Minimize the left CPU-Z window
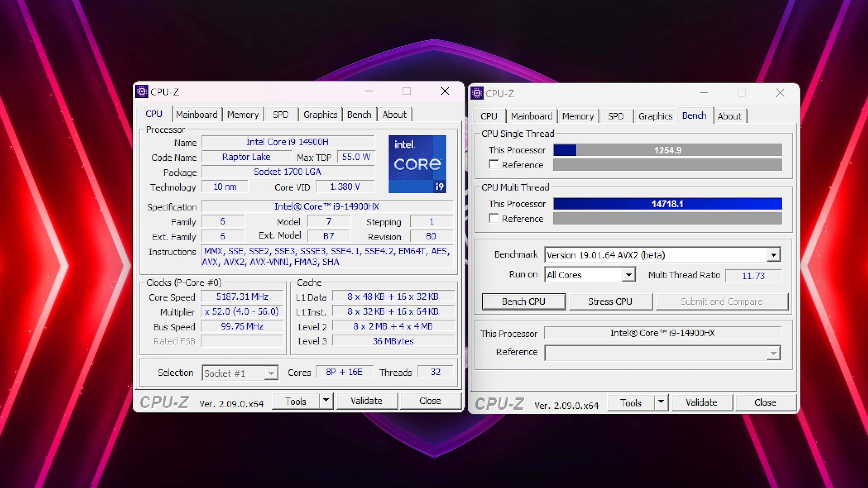 (x=369, y=91)
